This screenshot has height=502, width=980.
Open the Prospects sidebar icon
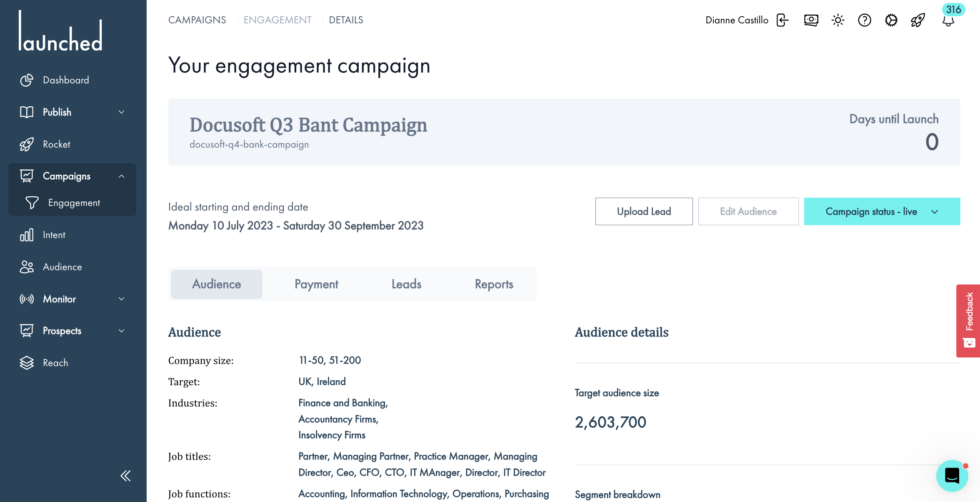click(x=27, y=331)
